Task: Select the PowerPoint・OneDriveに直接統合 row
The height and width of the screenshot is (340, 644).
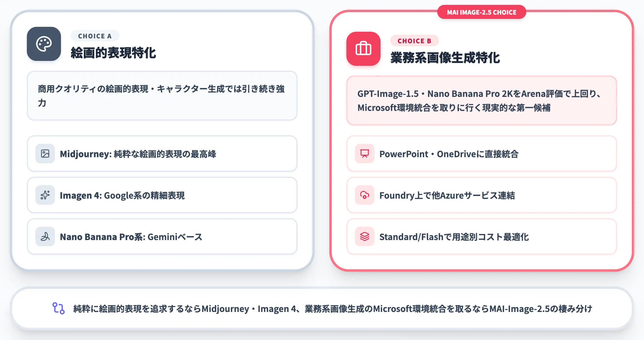Action: click(482, 154)
